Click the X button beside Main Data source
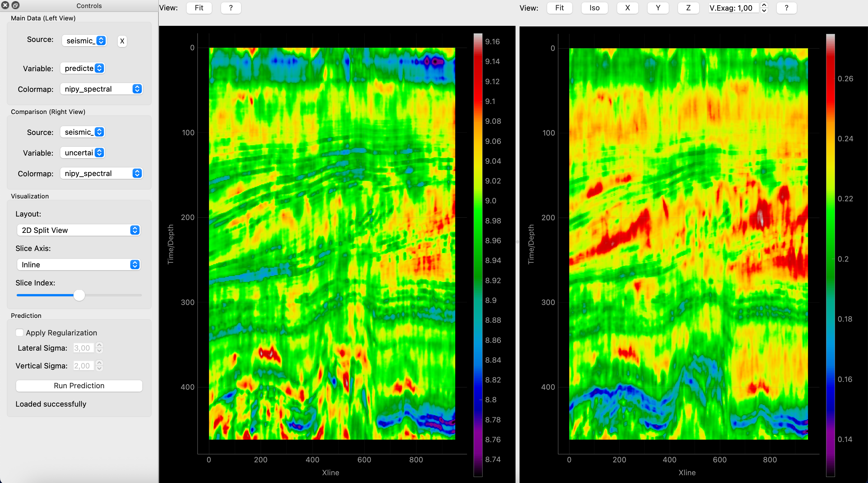Image resolution: width=868 pixels, height=483 pixels. (x=122, y=41)
